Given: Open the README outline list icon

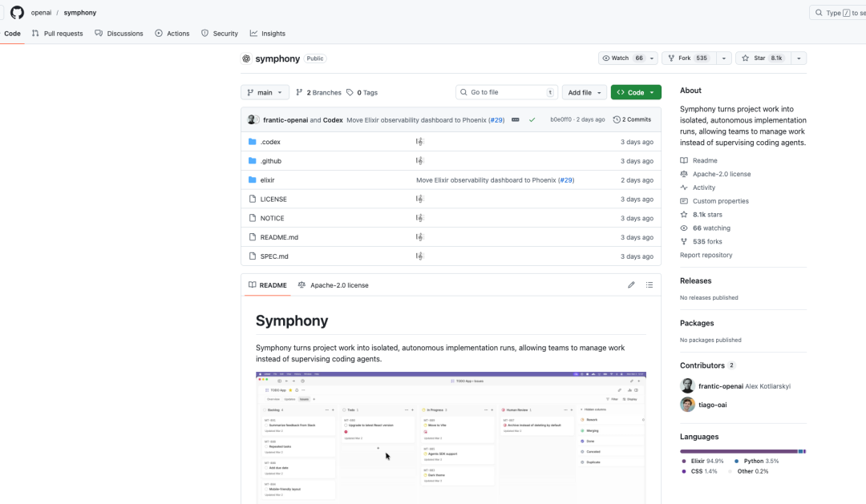Looking at the screenshot, I should click(649, 285).
